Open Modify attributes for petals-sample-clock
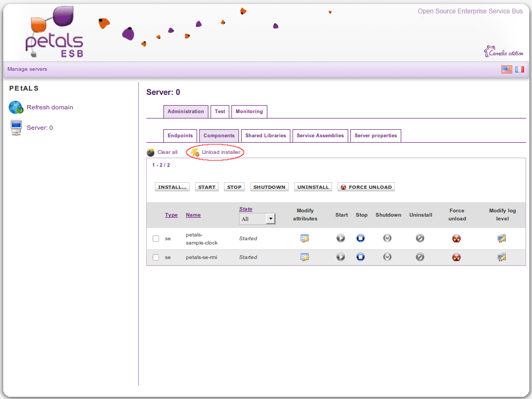 [305, 239]
